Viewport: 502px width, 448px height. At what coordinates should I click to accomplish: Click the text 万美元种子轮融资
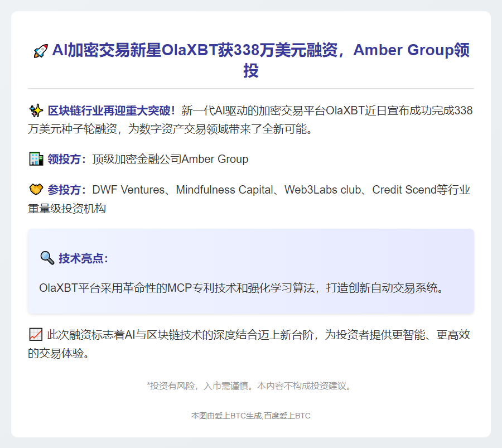click(73, 129)
